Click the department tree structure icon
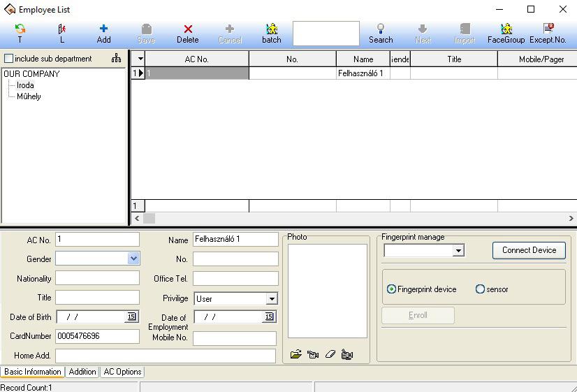The height and width of the screenshot is (392, 577). [x=116, y=58]
